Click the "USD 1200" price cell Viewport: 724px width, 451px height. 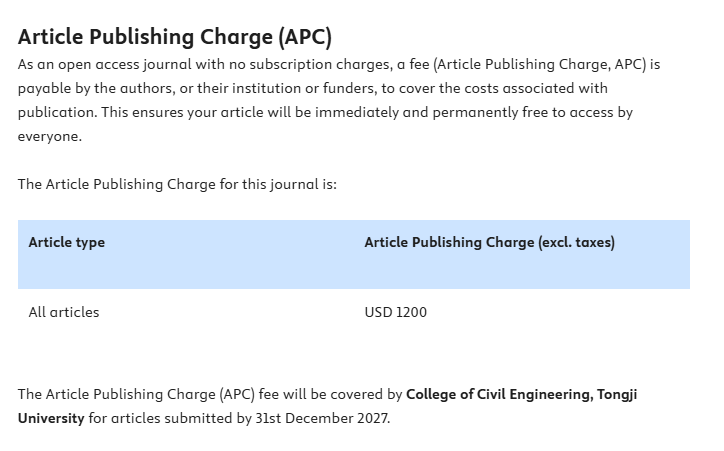point(395,312)
